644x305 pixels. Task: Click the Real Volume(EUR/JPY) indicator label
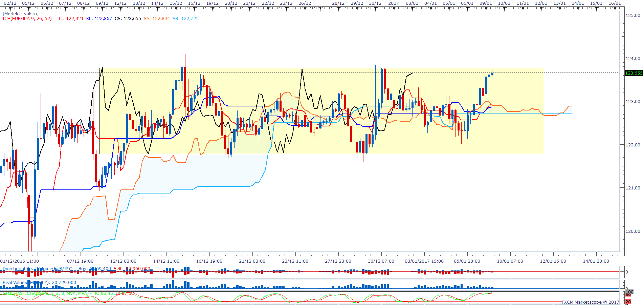click(39, 283)
